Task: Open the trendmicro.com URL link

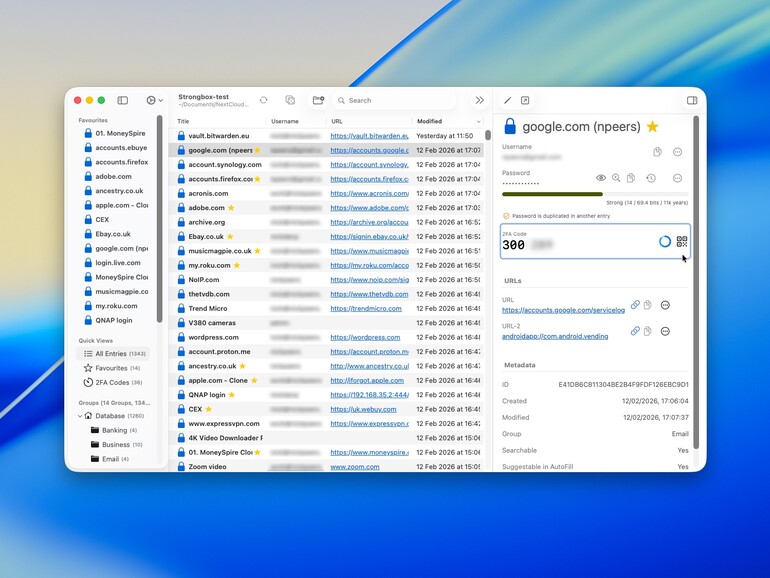Action: (x=366, y=308)
